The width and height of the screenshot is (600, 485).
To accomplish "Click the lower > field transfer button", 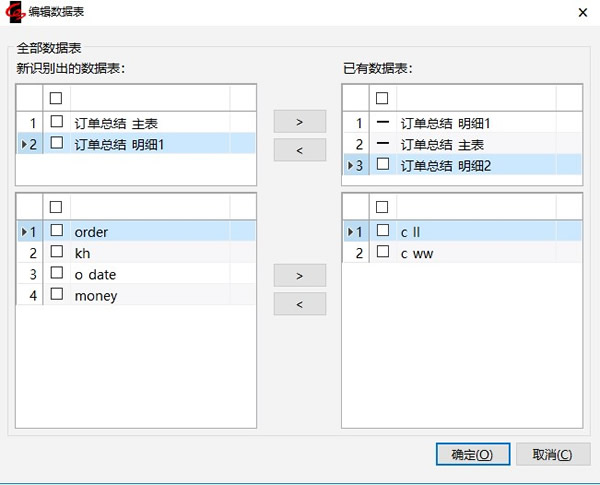I will coord(299,274).
